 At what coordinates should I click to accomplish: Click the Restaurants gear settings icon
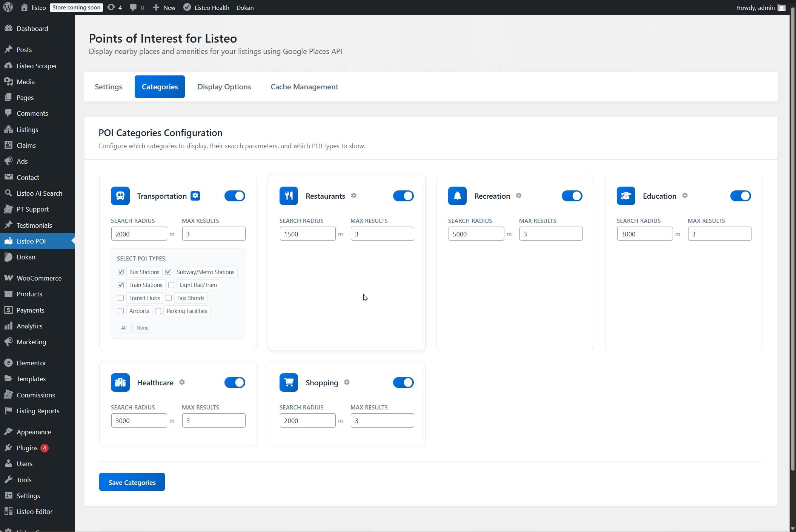click(353, 196)
